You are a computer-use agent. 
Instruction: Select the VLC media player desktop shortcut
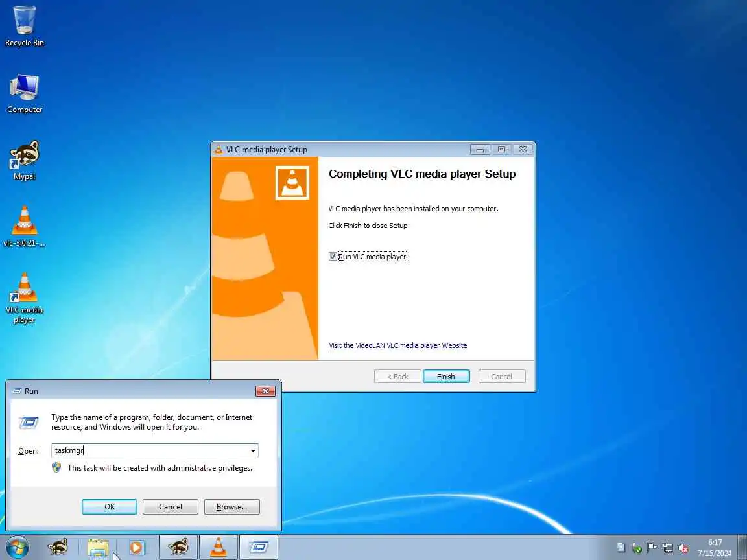pyautogui.click(x=24, y=299)
